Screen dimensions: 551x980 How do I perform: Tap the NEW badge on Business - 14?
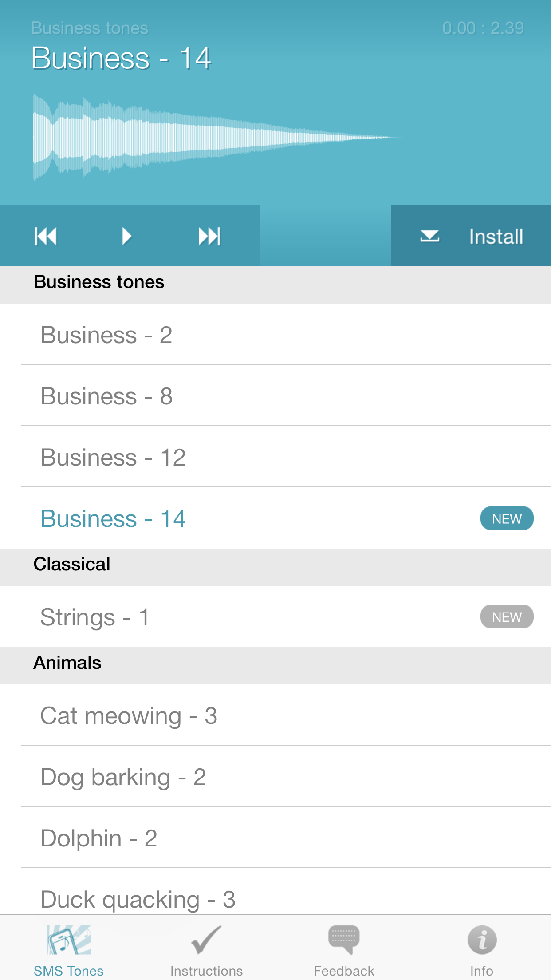point(507,518)
